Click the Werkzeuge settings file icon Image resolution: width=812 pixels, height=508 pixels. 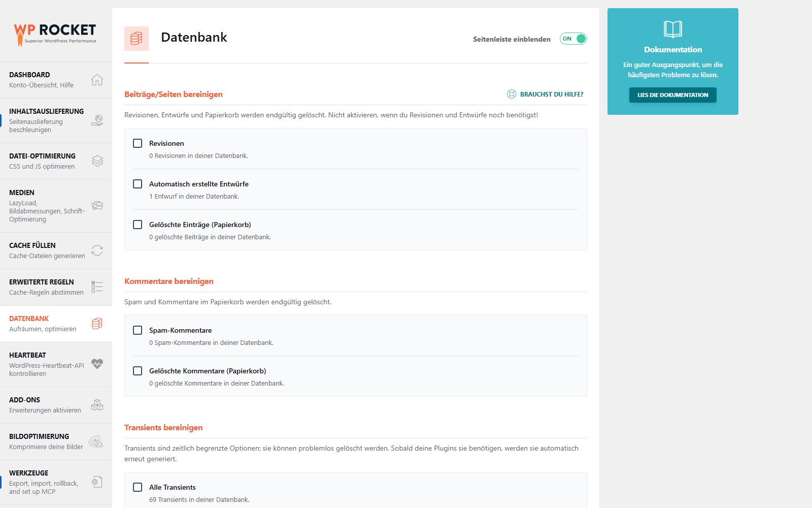(x=97, y=482)
